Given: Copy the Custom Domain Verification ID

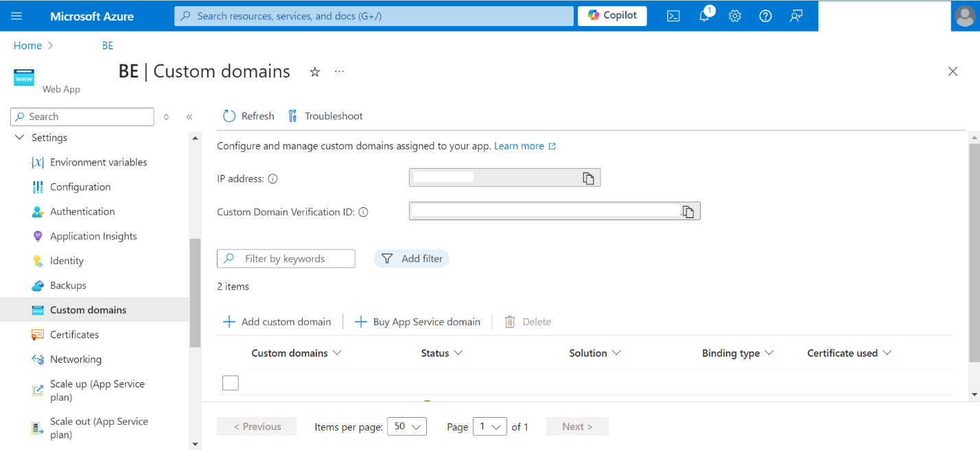Looking at the screenshot, I should tap(688, 211).
